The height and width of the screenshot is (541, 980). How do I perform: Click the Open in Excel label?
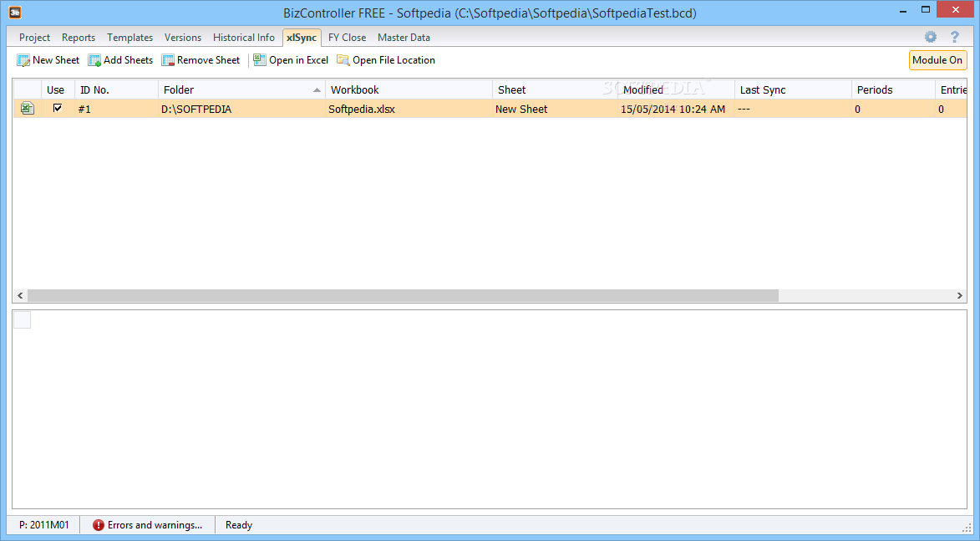point(299,60)
